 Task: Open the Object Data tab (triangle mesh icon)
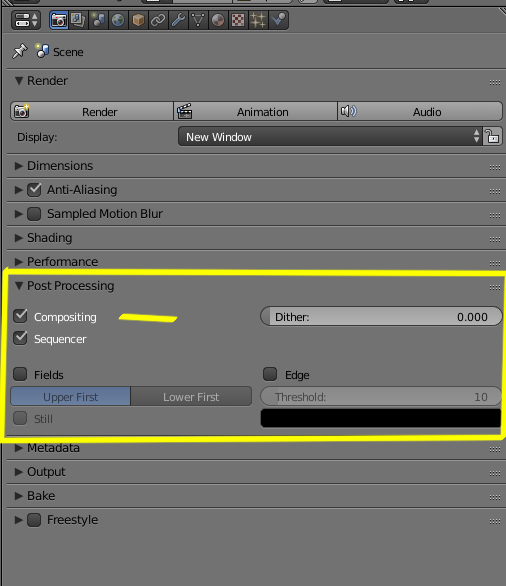(198, 20)
